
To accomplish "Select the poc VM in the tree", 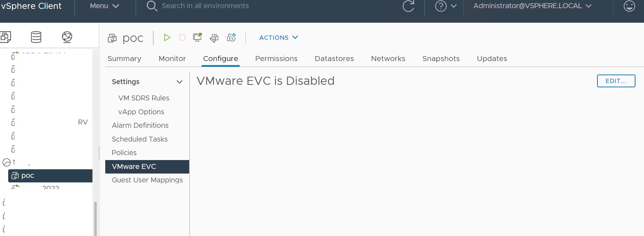I will click(x=28, y=176).
